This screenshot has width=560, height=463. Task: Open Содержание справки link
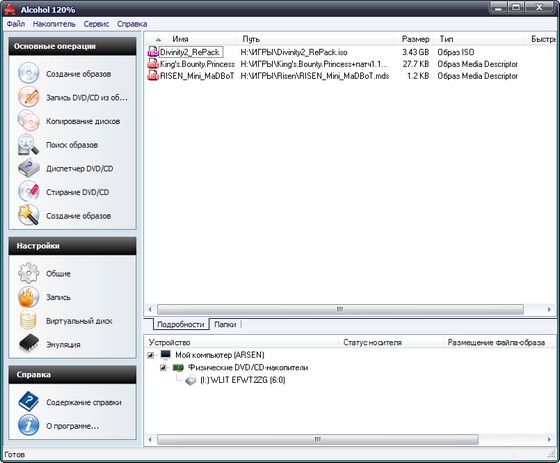[84, 402]
